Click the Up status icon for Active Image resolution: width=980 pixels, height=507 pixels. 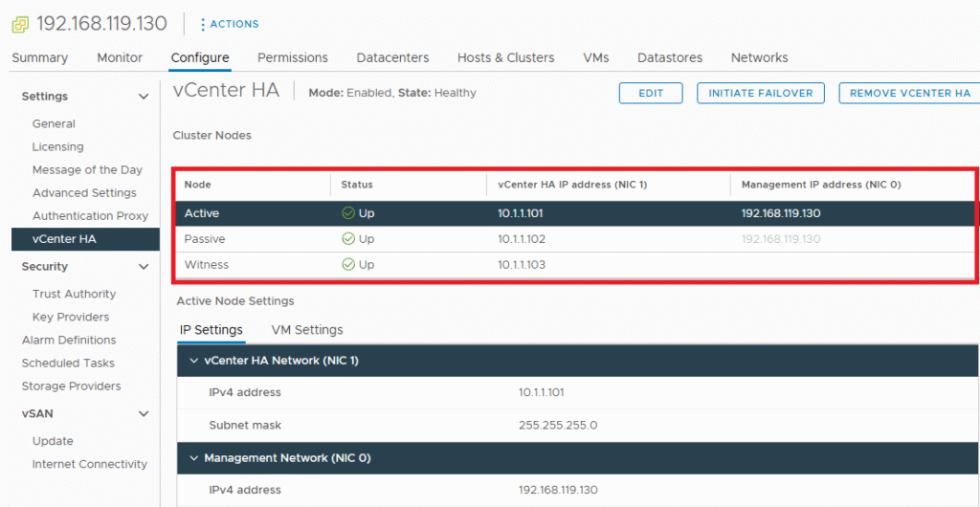pos(348,213)
